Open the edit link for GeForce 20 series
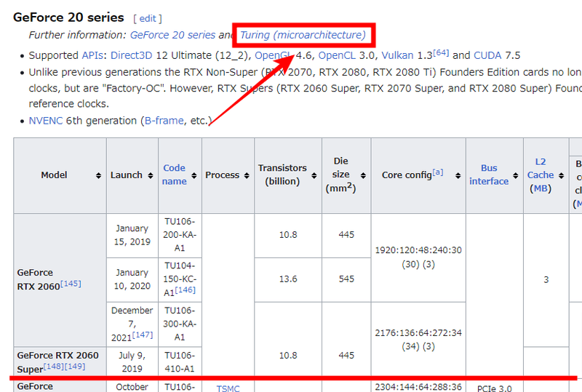This screenshot has width=582, height=392. (147, 18)
